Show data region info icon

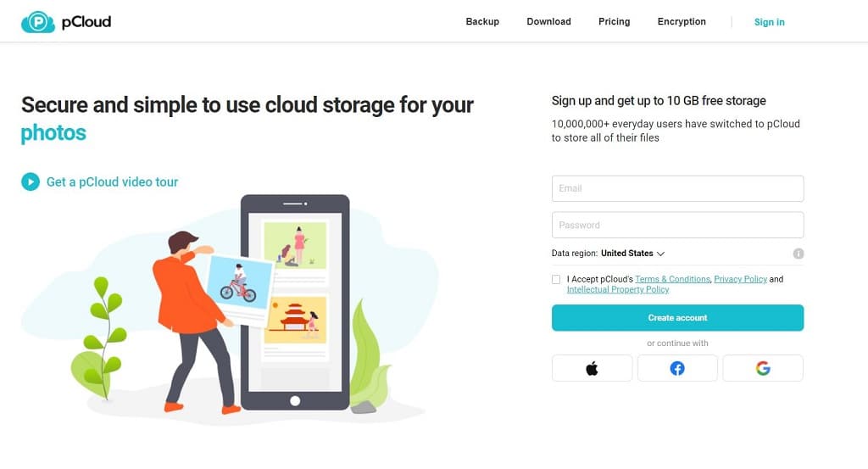[x=798, y=254]
